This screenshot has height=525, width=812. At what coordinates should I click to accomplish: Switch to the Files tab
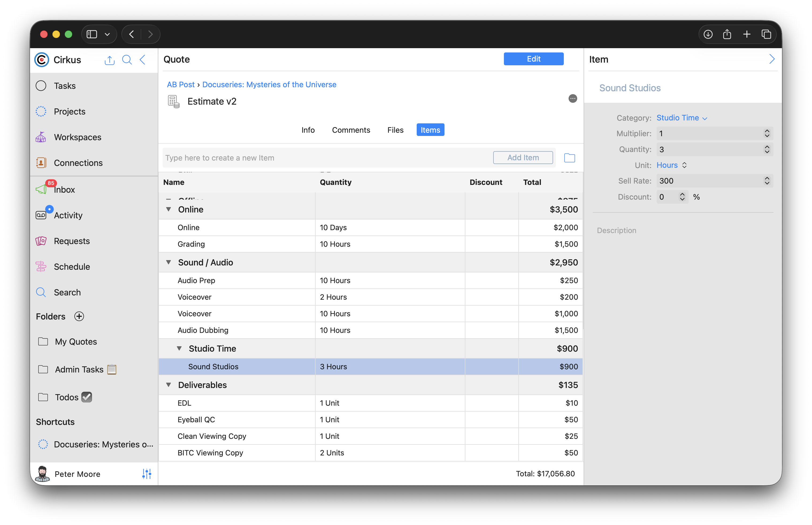point(395,130)
